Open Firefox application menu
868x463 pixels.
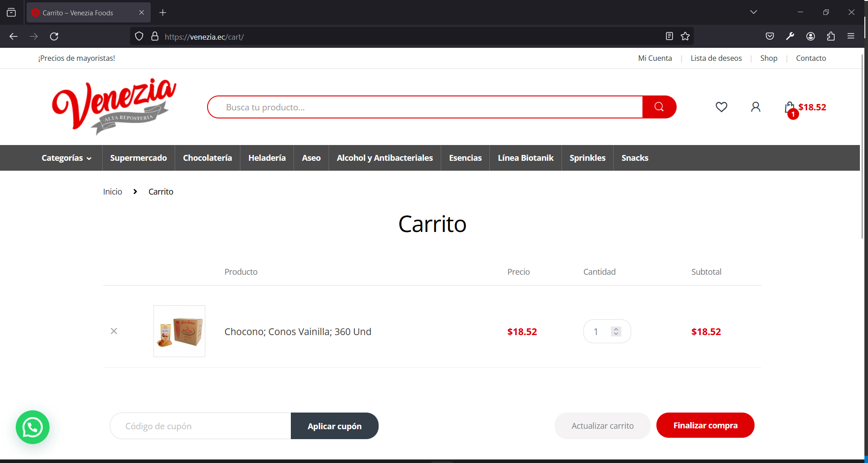click(x=851, y=36)
